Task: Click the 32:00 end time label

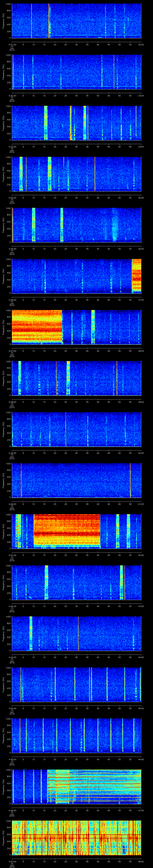Action: (141, 44)
